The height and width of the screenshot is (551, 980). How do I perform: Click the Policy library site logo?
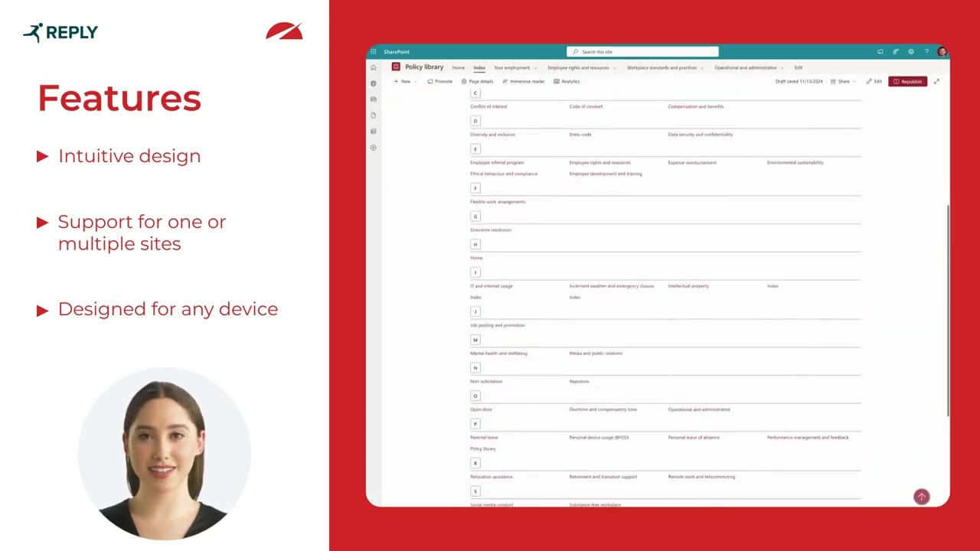pyautogui.click(x=396, y=67)
